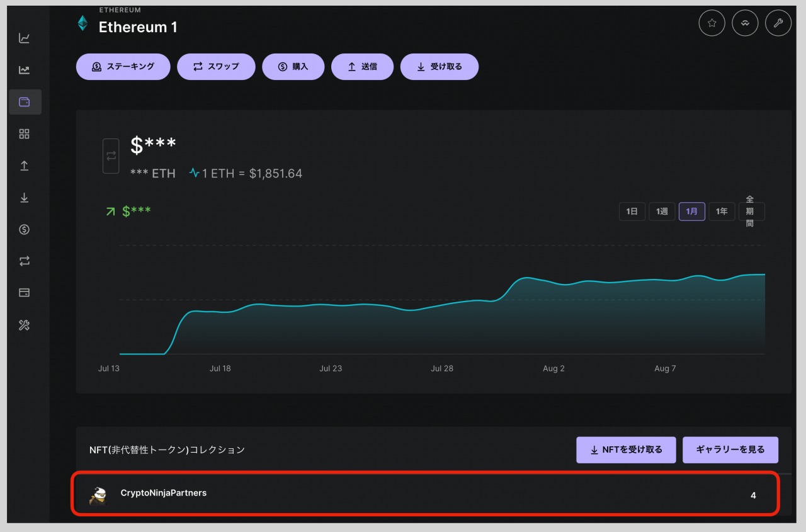Image resolution: width=806 pixels, height=532 pixels.
Task: Select the 1年 chart range
Action: pyautogui.click(x=722, y=212)
